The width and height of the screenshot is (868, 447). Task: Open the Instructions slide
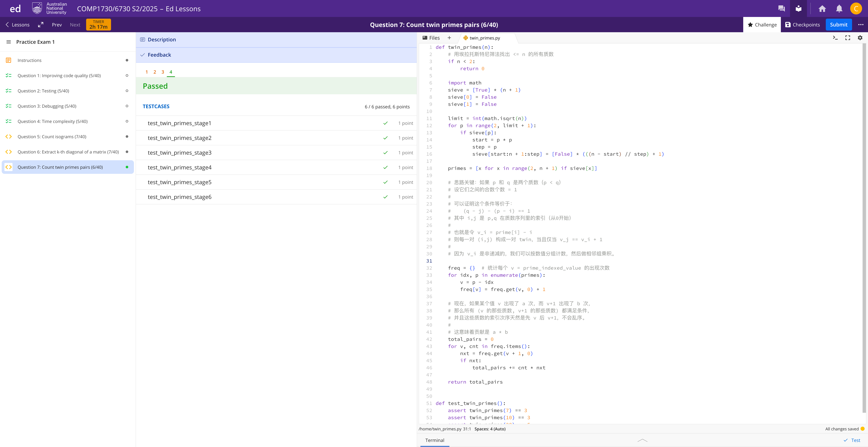click(x=68, y=60)
